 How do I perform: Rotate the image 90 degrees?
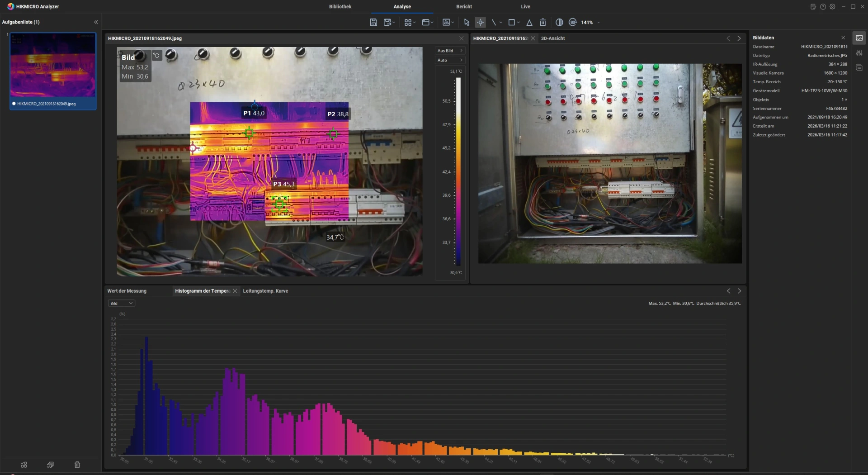coord(573,22)
